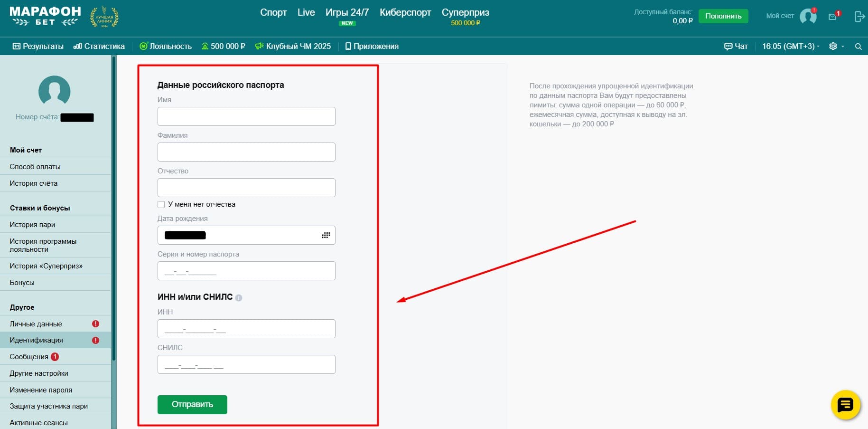Viewport: 868px width, 429px height.
Task: Open Результаты page
Action: (x=38, y=46)
